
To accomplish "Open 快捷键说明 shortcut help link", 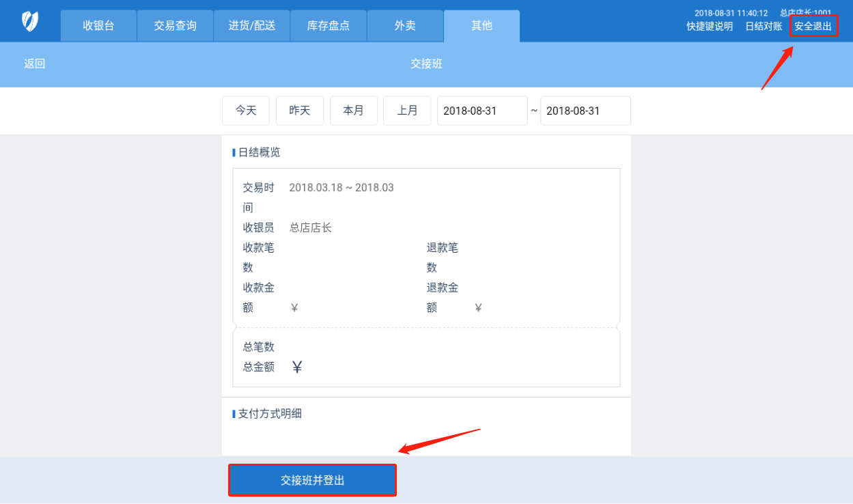I will click(x=710, y=27).
